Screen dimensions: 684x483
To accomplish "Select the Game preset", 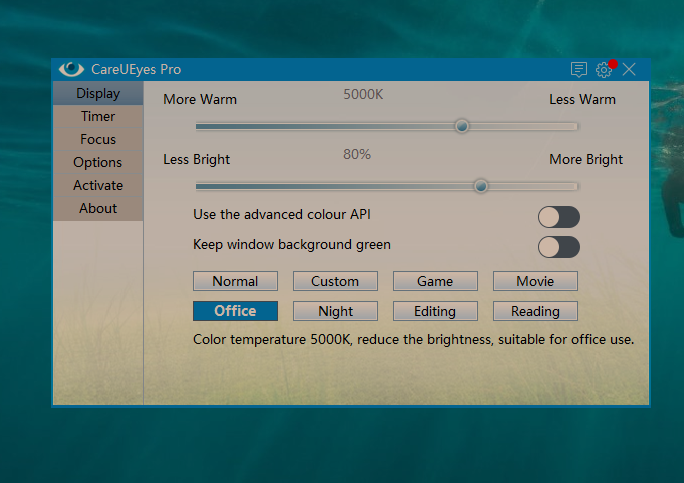I will 435,281.
